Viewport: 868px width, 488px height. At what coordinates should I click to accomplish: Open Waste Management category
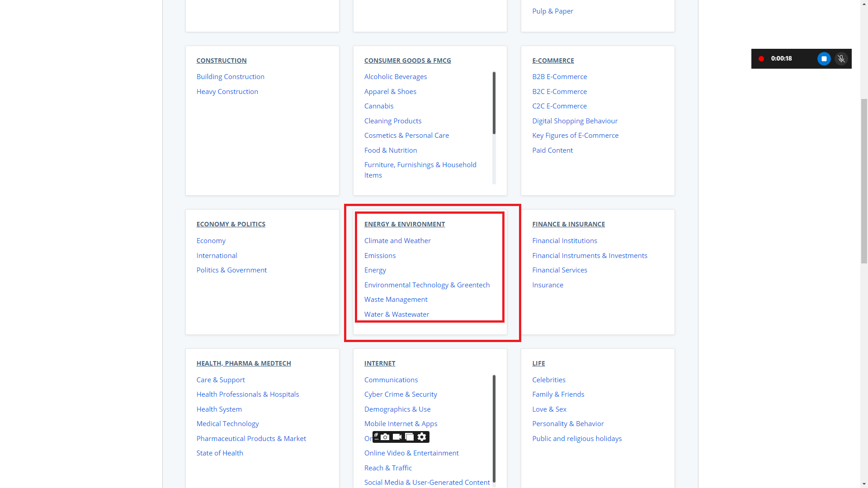point(396,300)
